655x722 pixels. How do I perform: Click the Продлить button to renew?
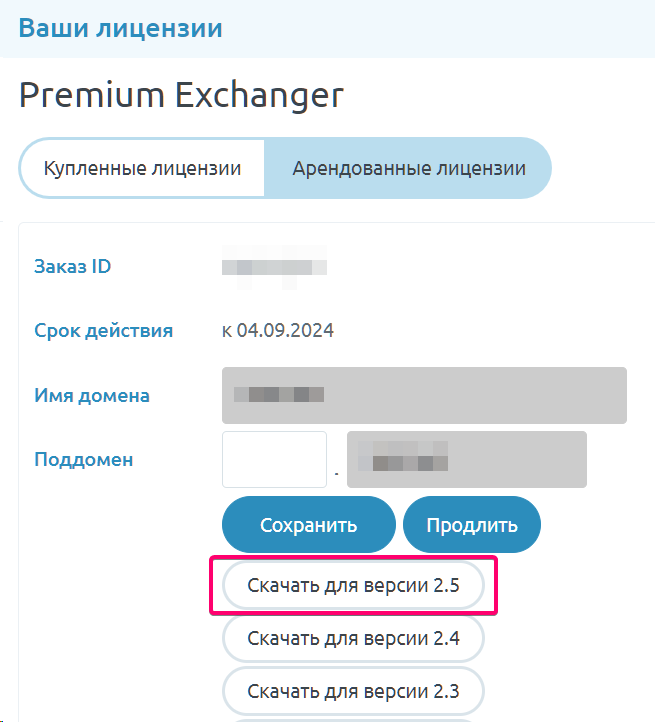point(471,525)
